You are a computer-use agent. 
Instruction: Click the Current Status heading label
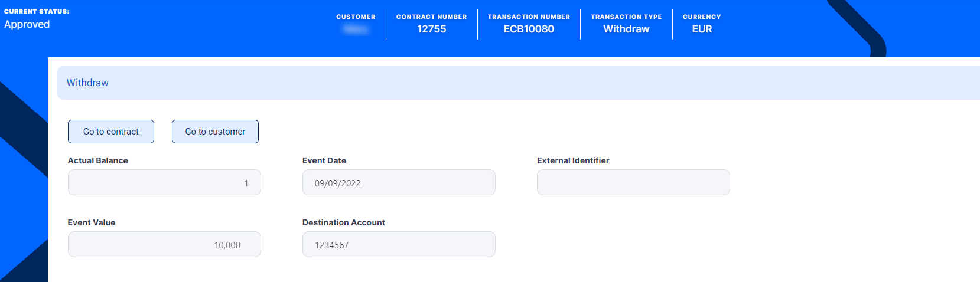(37, 11)
